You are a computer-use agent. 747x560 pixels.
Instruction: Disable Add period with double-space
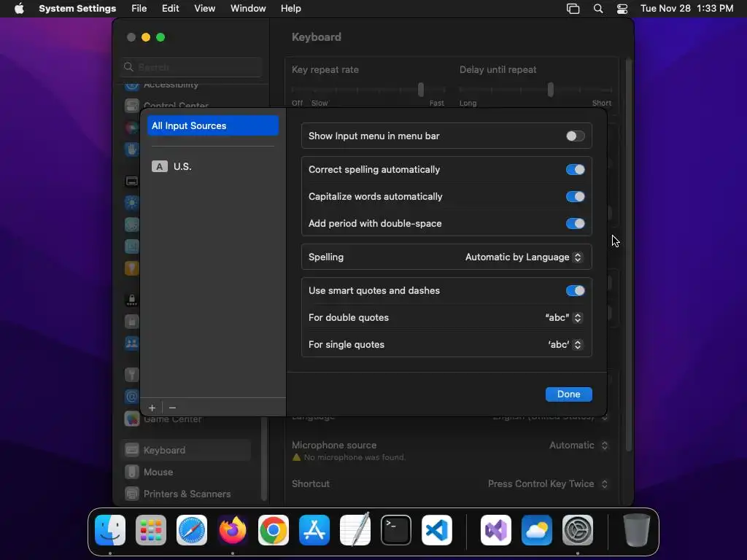point(575,223)
